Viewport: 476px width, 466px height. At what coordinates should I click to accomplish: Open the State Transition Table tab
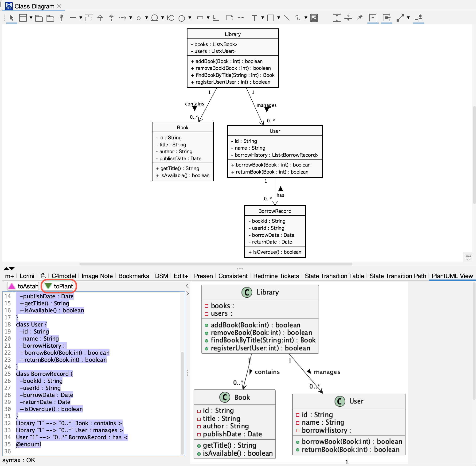334,276
